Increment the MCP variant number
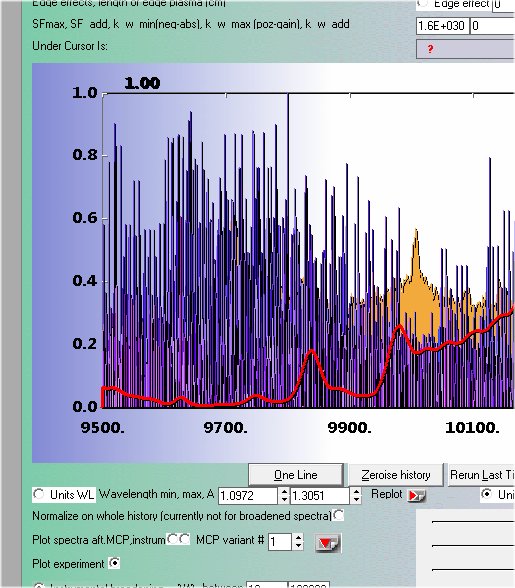This screenshot has width=515, height=588. click(x=299, y=538)
